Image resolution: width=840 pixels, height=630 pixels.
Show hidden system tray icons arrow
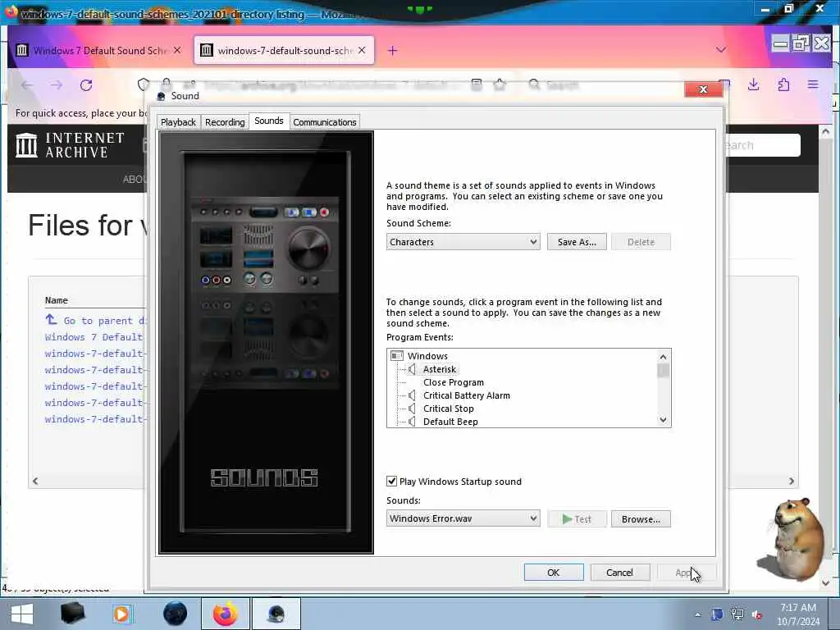click(697, 614)
